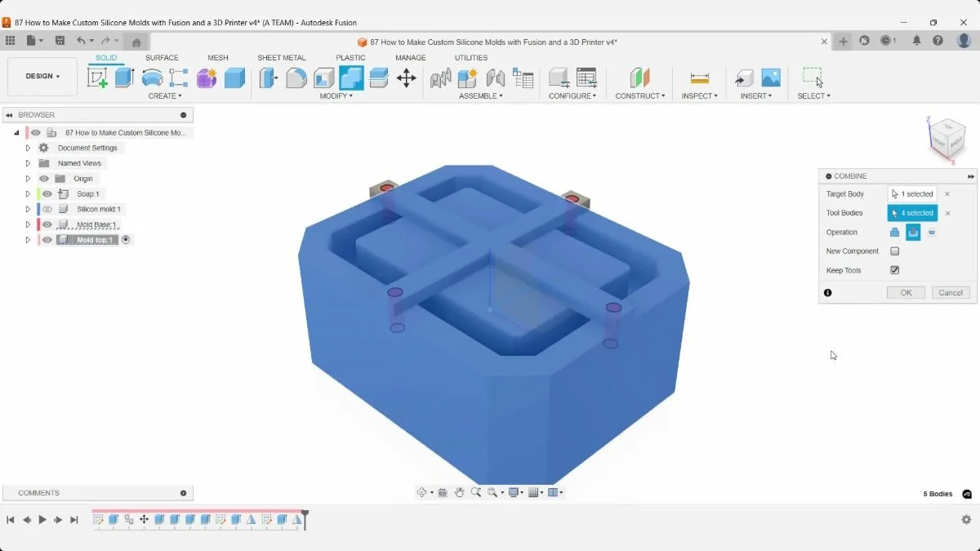Activate Mold top:1 radio button
This screenshot has width=980, height=551.
click(127, 240)
